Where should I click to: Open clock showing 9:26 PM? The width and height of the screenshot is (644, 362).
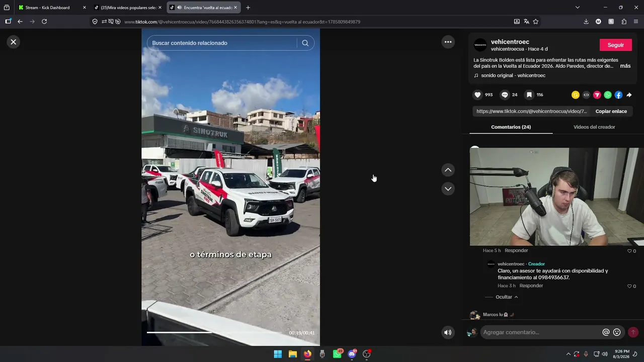click(x=622, y=354)
